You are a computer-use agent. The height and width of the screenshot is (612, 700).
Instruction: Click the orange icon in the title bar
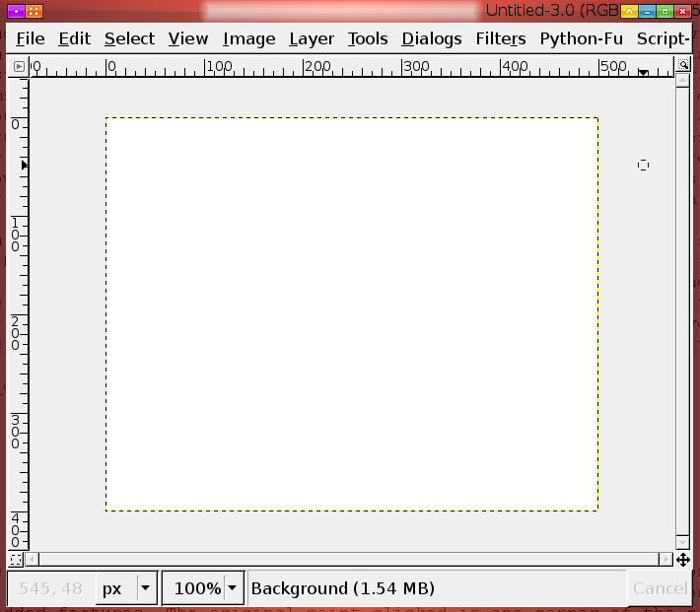click(35, 11)
